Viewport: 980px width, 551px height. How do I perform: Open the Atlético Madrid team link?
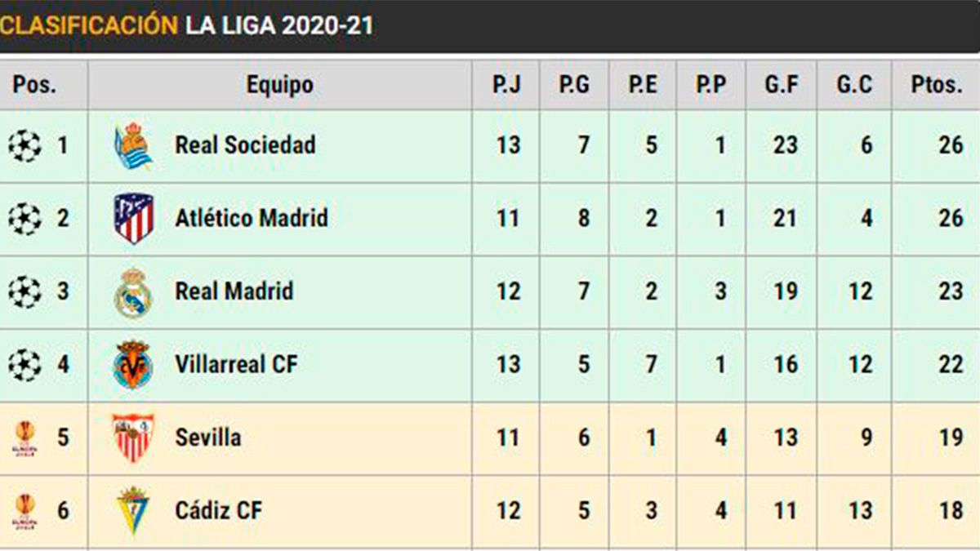tap(252, 219)
